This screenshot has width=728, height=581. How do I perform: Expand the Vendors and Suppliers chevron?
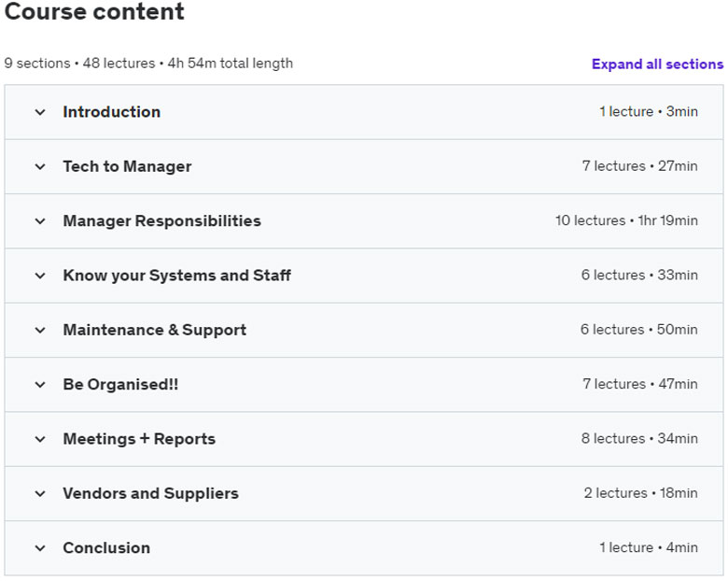[x=40, y=493]
